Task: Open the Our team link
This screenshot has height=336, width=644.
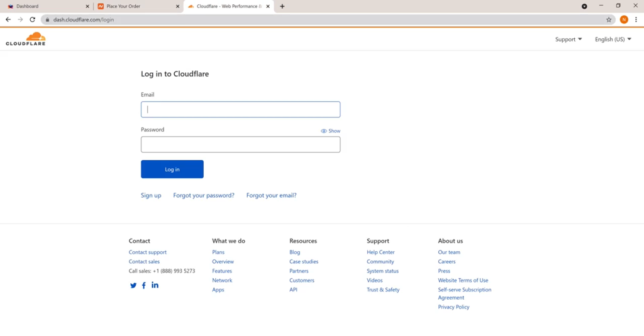Action: (x=449, y=252)
